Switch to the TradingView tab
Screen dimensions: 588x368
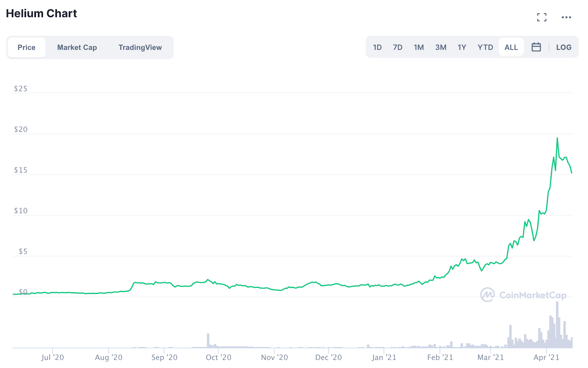pyautogui.click(x=140, y=47)
